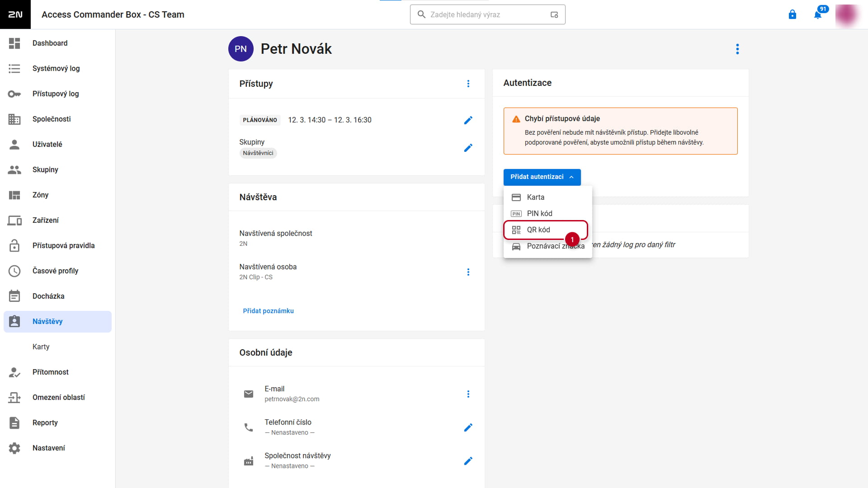868x488 pixels.
Task: Click the envelope icon beside E-mail
Action: pos(249,394)
